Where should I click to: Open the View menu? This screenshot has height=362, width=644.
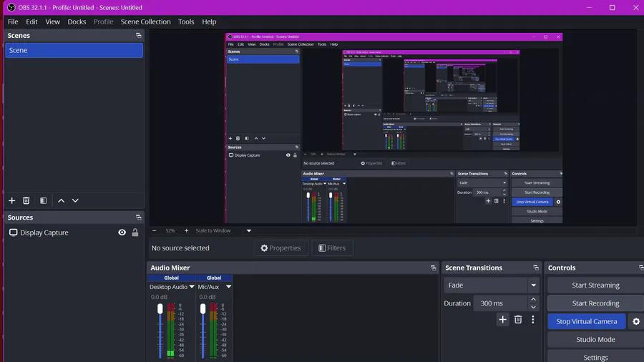click(x=52, y=21)
